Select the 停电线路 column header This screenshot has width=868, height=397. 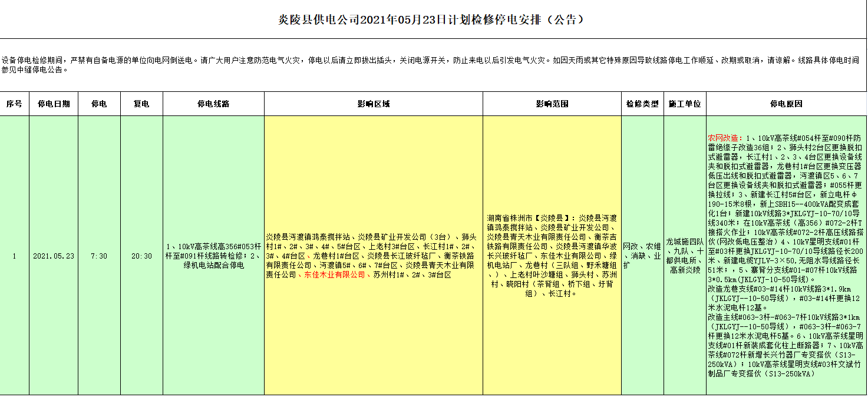click(213, 104)
